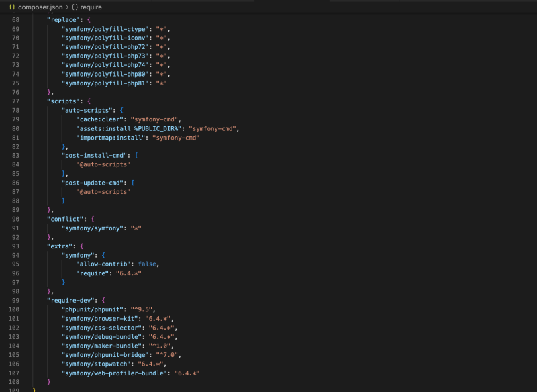The width and height of the screenshot is (537, 392).
Task: Click "symfony/polyfill-ctype" text
Action: pos(105,29)
